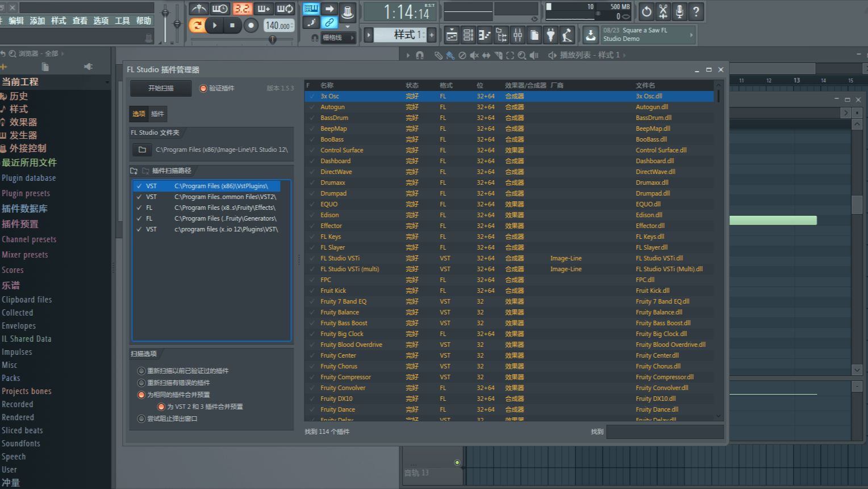Expand the 当前工程 browser section

55,82
